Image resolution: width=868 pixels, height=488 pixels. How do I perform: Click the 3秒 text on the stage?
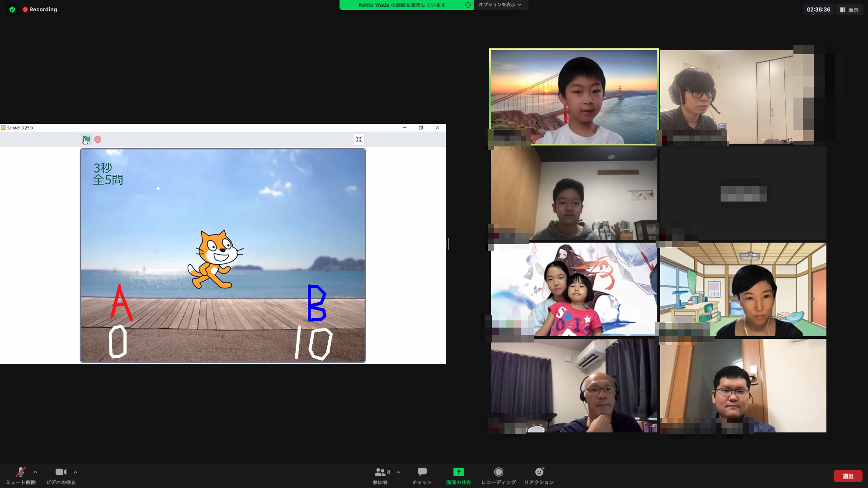coord(103,168)
